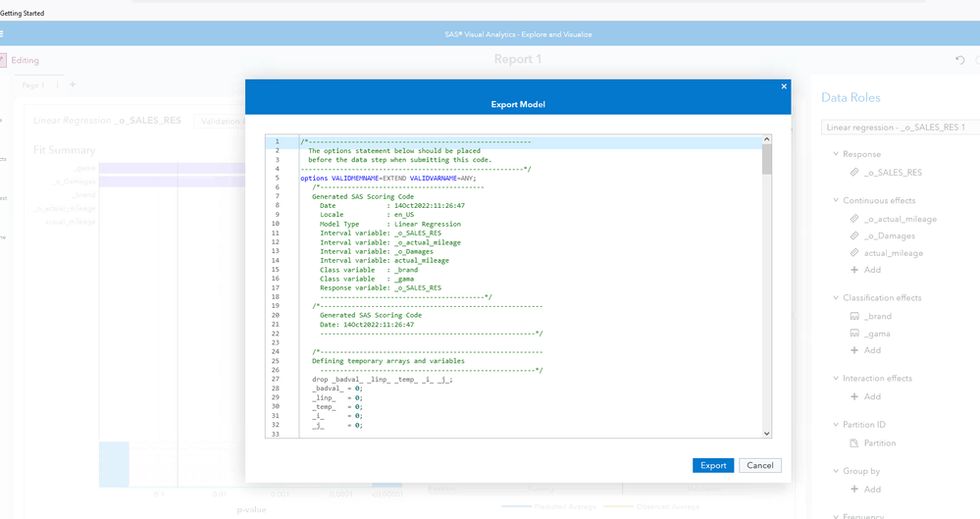Click the Report 1 title
Screen dimensions: 980x519
518,60
